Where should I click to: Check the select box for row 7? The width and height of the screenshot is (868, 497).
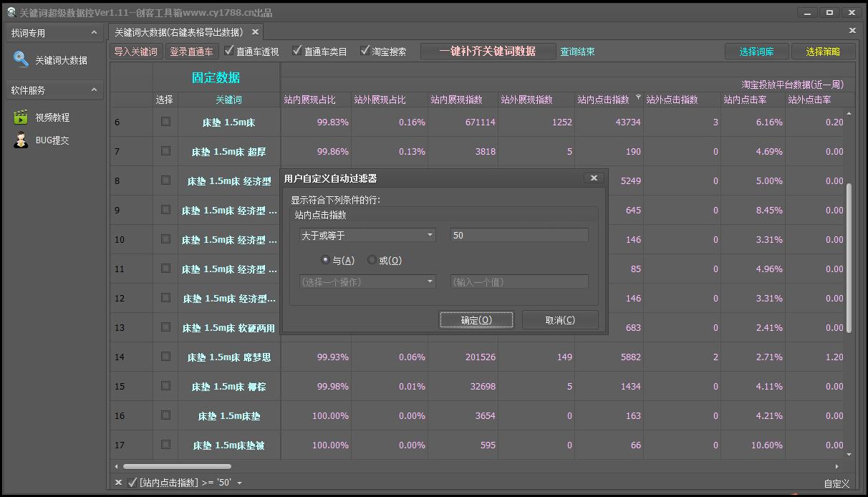[165, 151]
